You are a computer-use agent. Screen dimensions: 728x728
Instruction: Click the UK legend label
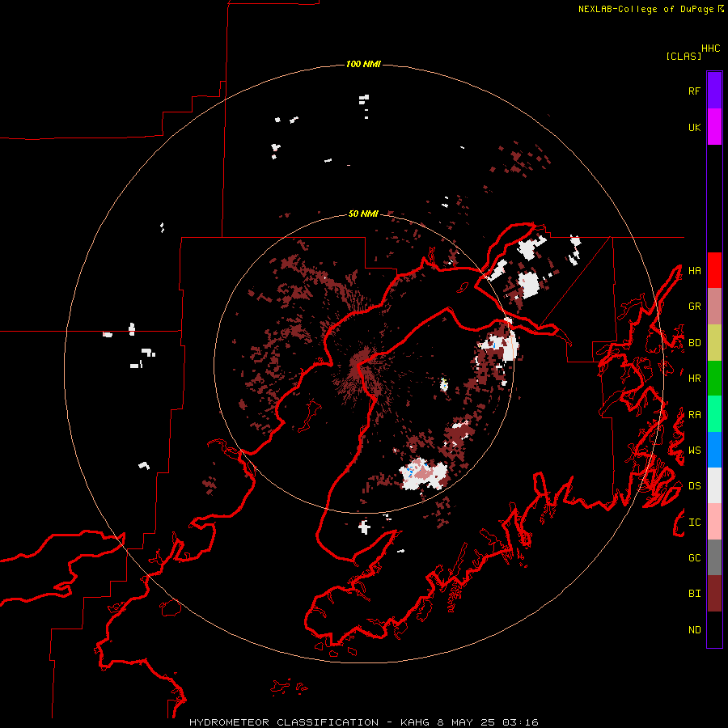pyautogui.click(x=694, y=127)
